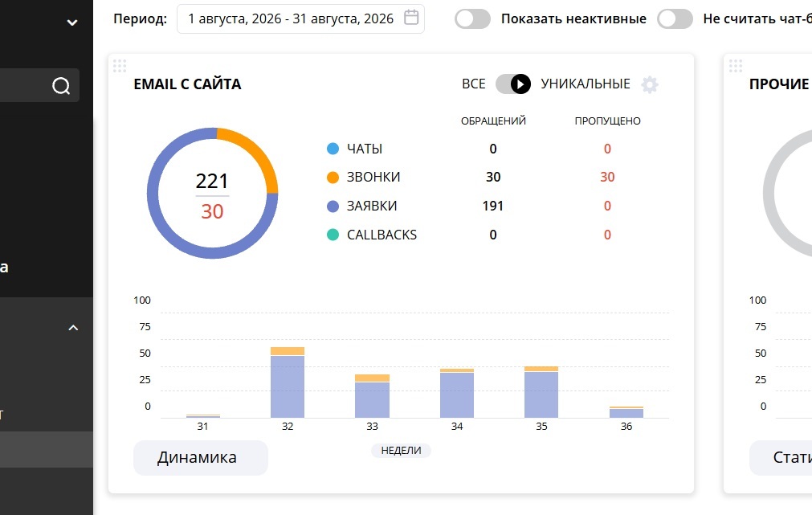Click the blue Чаты legend dot
Screen dimensions: 812x515
pyautogui.click(x=333, y=149)
